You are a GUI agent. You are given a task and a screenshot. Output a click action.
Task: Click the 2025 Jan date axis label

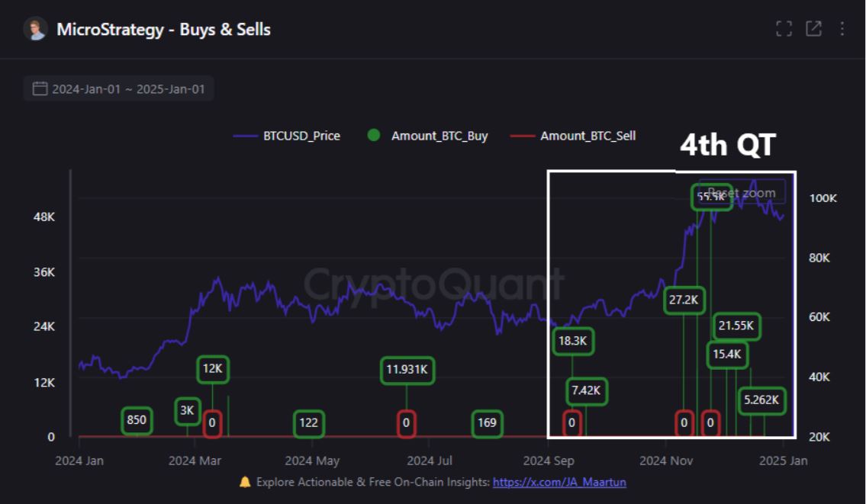point(784,461)
